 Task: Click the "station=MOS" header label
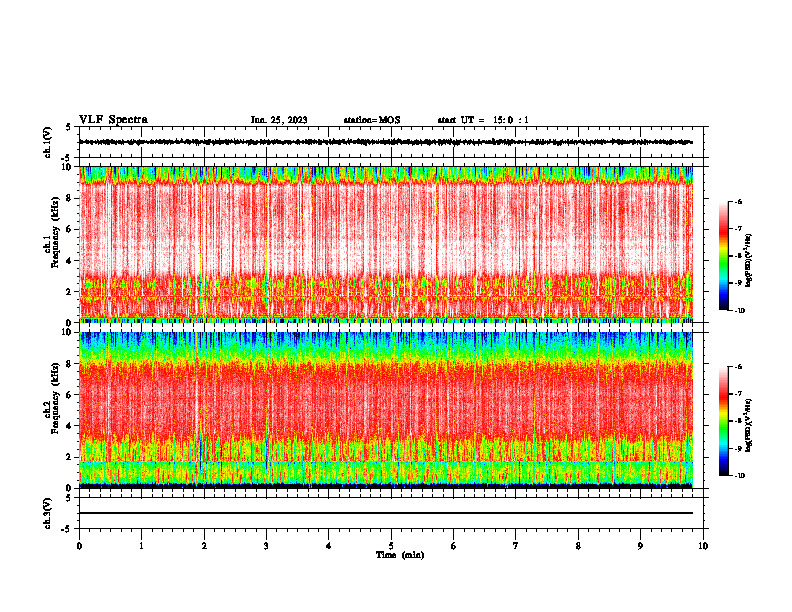(372, 120)
